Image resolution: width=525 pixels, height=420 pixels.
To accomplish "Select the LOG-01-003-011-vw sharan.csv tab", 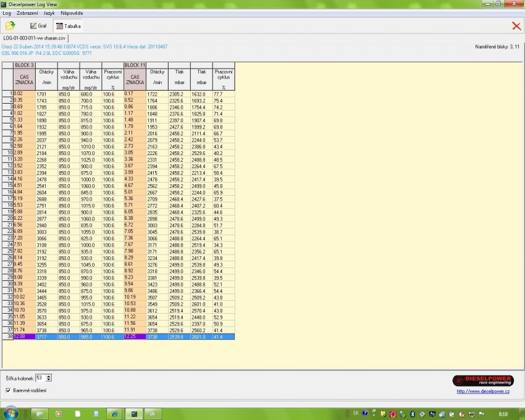I will [x=34, y=38].
